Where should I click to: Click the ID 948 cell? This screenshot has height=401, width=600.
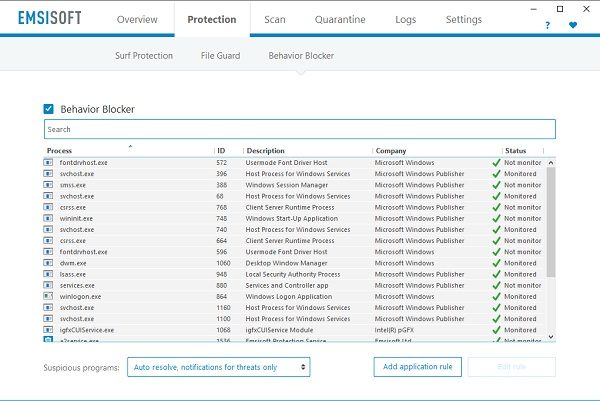[222, 274]
